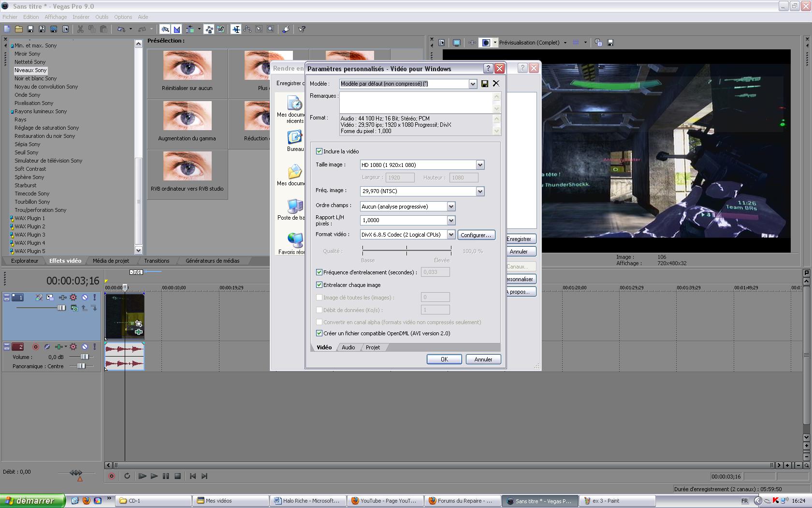Arm audio track 2 for recording
The height and width of the screenshot is (508, 812).
(35, 347)
